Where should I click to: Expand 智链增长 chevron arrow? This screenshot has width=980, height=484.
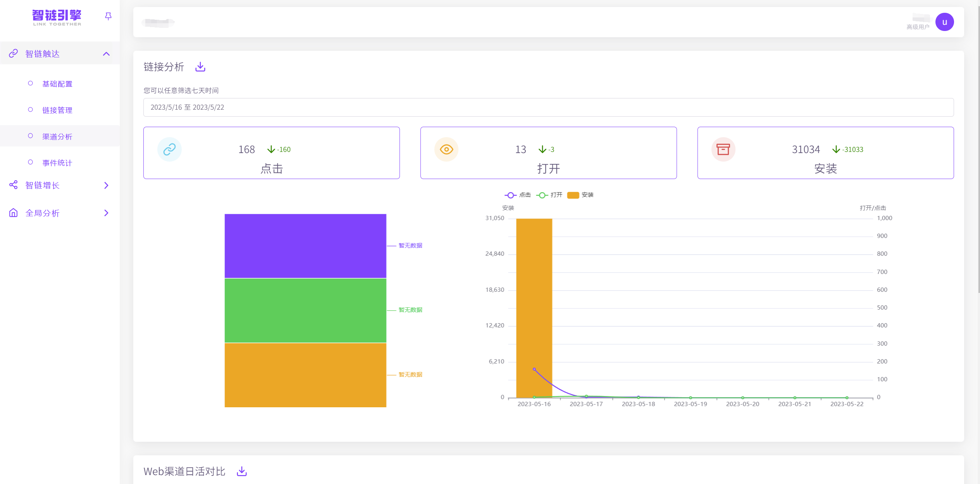click(x=106, y=186)
